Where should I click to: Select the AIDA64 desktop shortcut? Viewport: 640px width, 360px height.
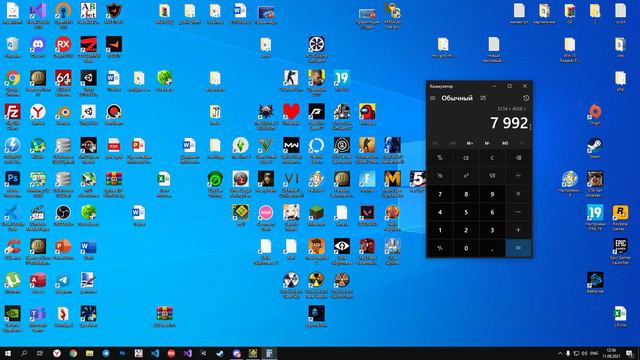(63, 83)
